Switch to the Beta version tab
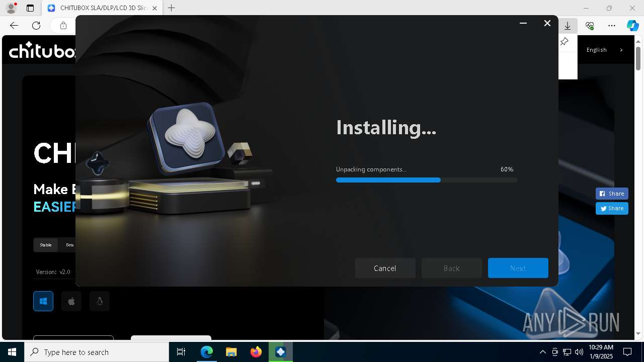Image resolution: width=644 pixels, height=362 pixels. click(x=70, y=245)
